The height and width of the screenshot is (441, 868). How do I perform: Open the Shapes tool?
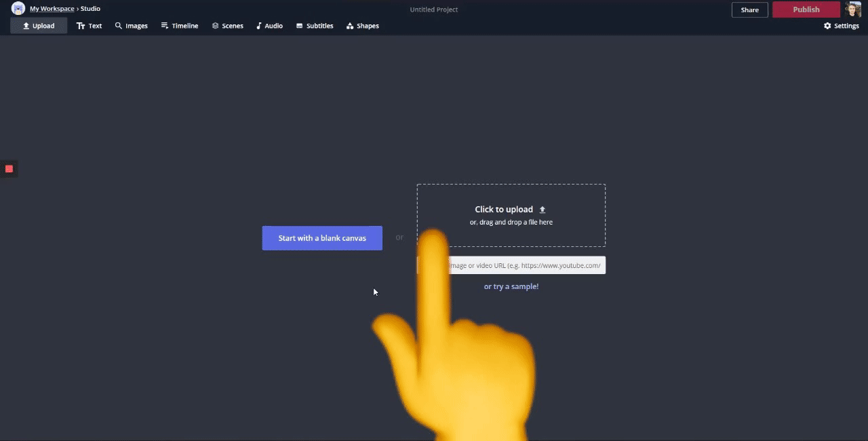pyautogui.click(x=363, y=26)
